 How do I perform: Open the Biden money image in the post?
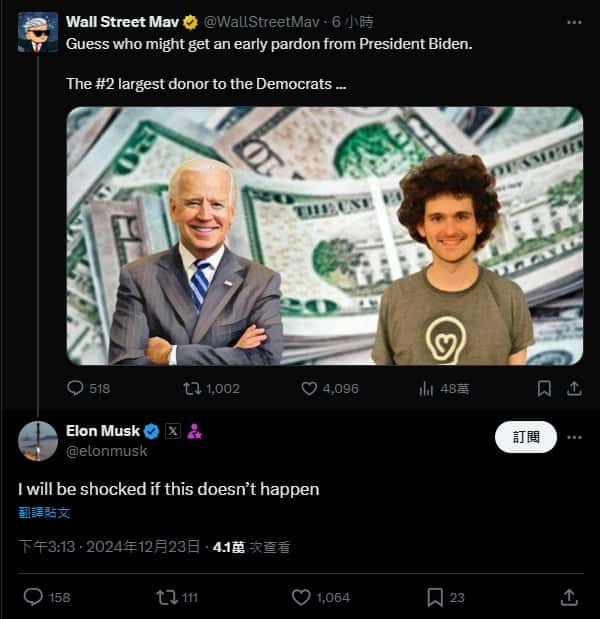pos(325,235)
